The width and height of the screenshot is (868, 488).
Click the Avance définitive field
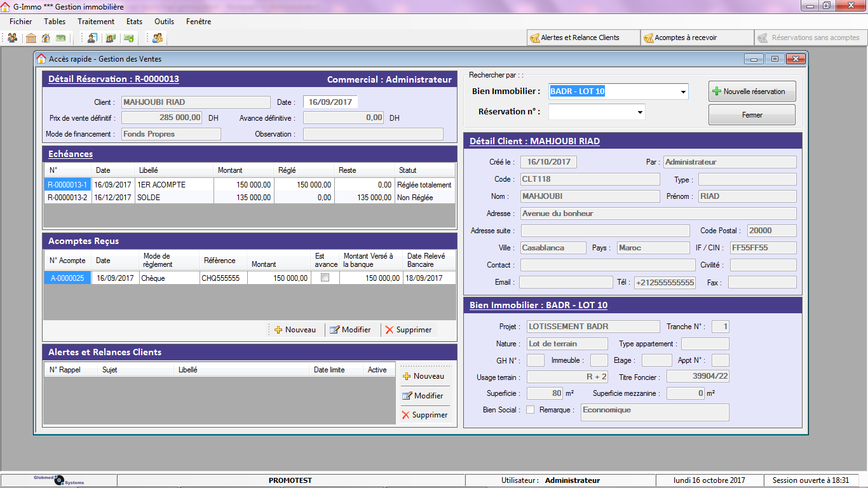tap(344, 118)
